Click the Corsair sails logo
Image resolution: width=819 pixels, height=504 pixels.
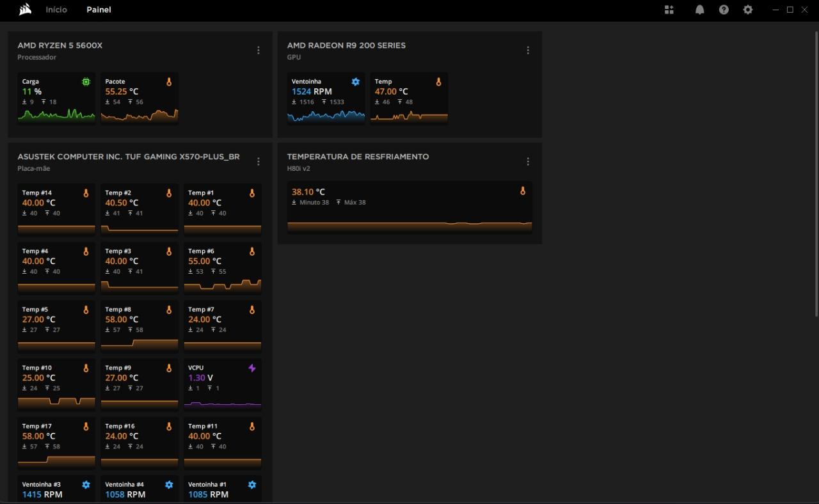pyautogui.click(x=25, y=10)
